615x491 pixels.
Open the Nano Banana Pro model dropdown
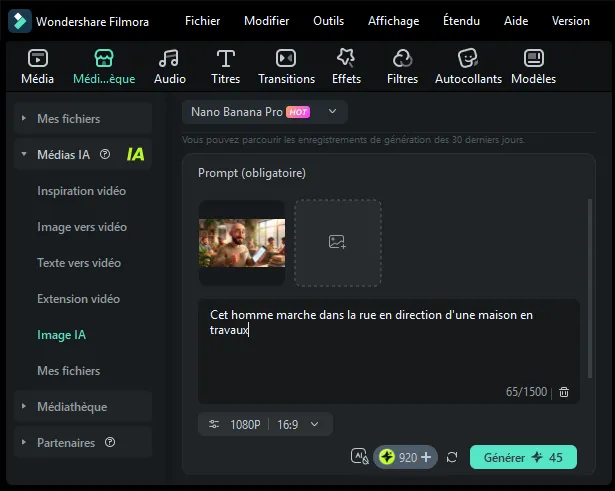point(265,112)
